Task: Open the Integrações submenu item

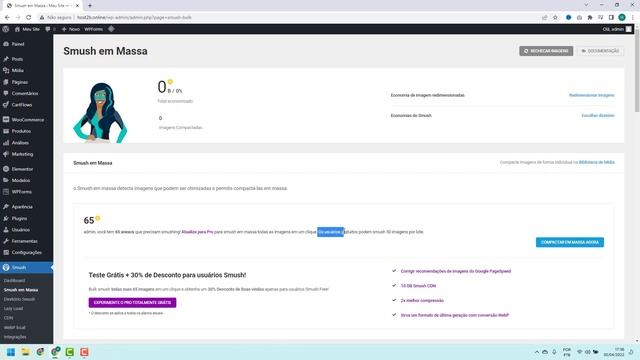Action: coord(15,337)
